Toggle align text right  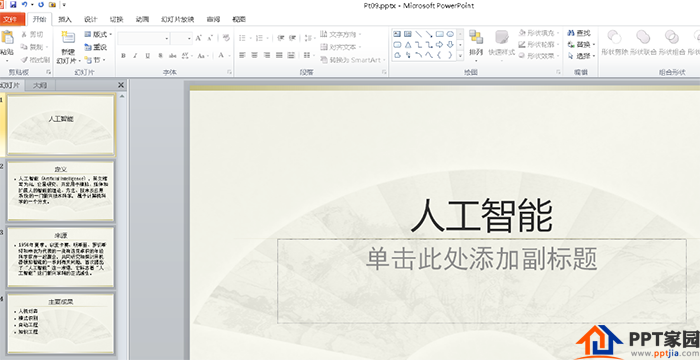click(267, 55)
